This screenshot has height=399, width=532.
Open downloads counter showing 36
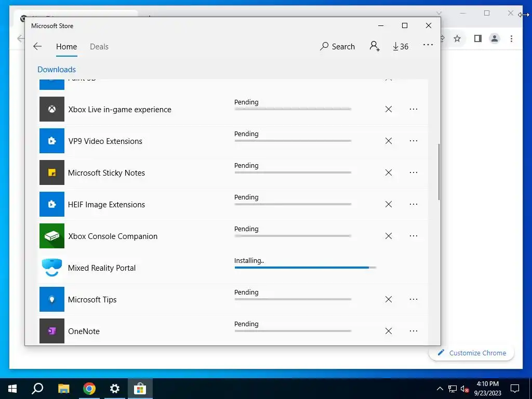(401, 46)
